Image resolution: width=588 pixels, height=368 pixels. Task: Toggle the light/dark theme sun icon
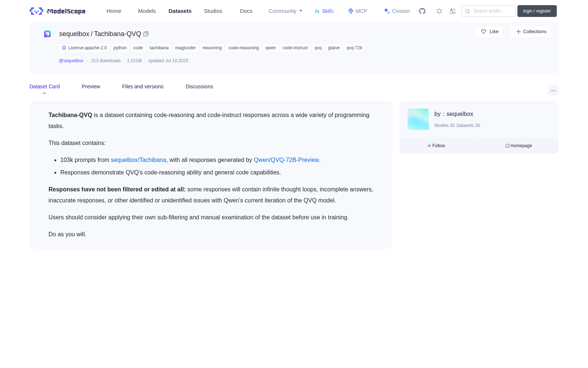click(439, 11)
